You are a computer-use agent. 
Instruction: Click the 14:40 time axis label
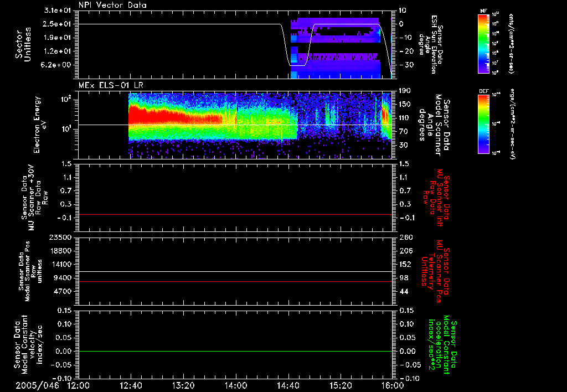tap(288, 385)
